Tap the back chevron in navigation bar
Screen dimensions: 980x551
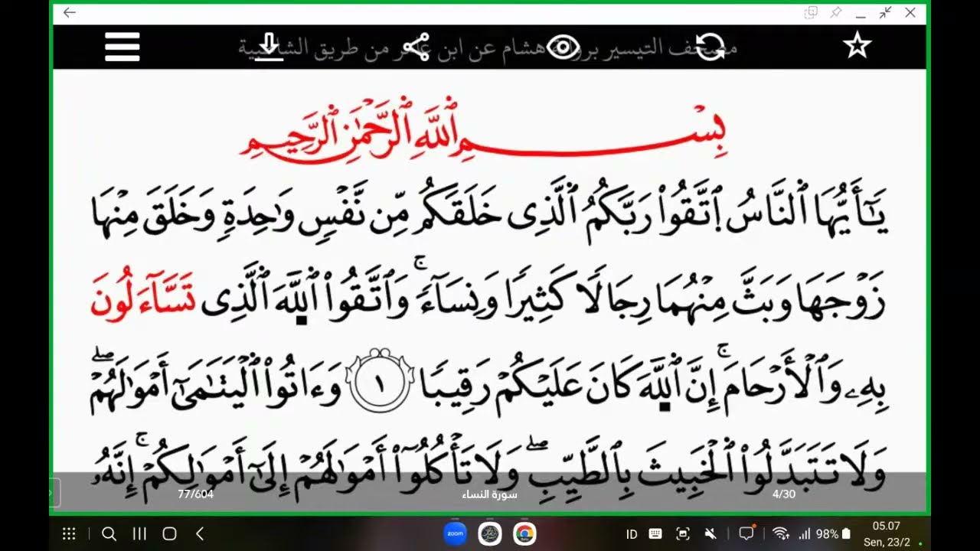tap(200, 534)
